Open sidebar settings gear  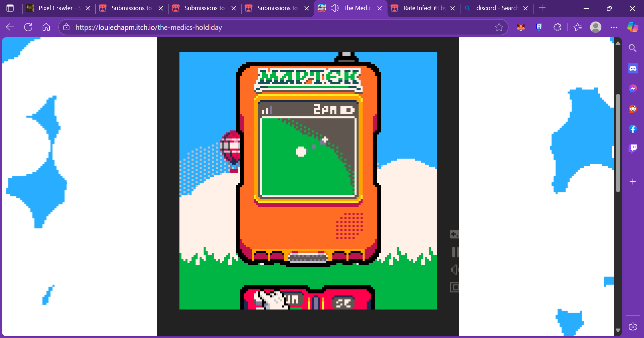coord(633,327)
